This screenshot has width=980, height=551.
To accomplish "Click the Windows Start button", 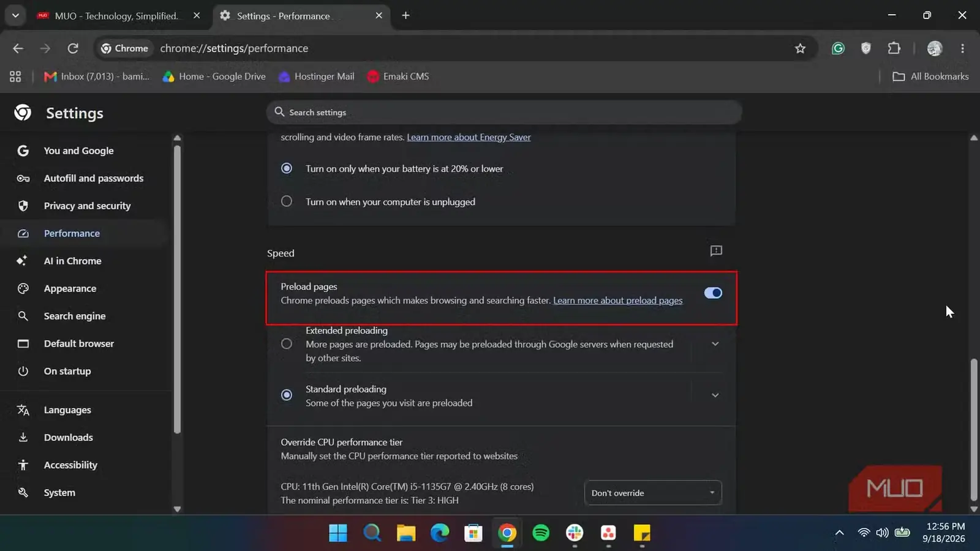I will (x=338, y=533).
